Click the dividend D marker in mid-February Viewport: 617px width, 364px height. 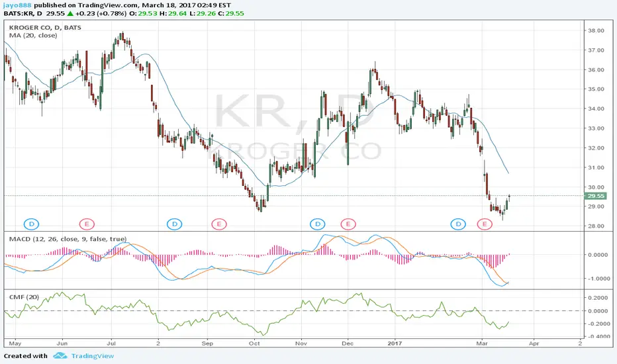(458, 224)
